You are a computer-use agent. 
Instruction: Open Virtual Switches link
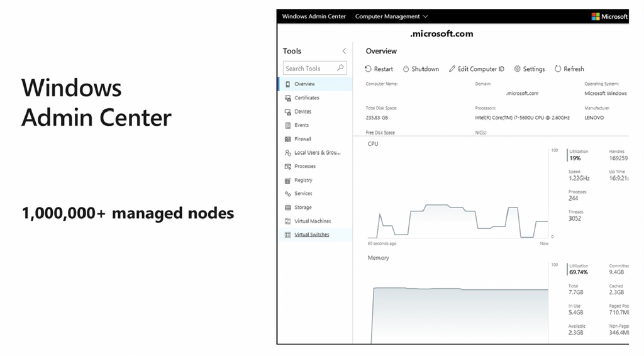point(312,235)
